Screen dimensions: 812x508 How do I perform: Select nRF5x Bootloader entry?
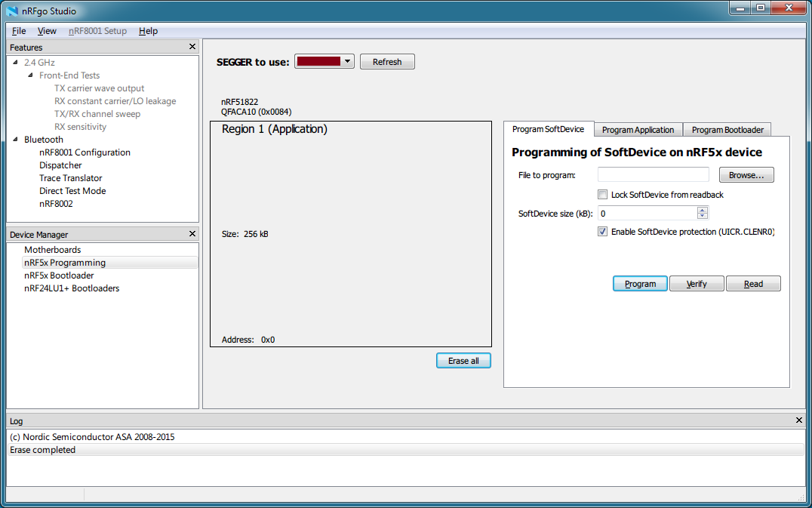tap(59, 276)
